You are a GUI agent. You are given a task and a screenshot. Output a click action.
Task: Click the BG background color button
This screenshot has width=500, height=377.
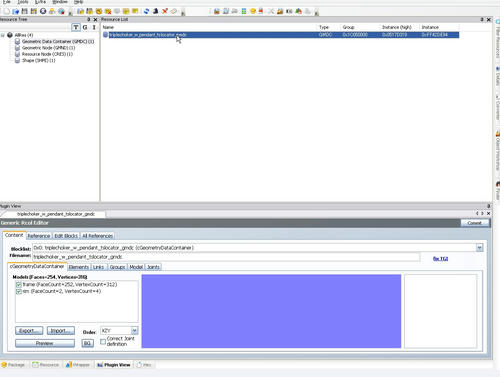click(x=87, y=343)
